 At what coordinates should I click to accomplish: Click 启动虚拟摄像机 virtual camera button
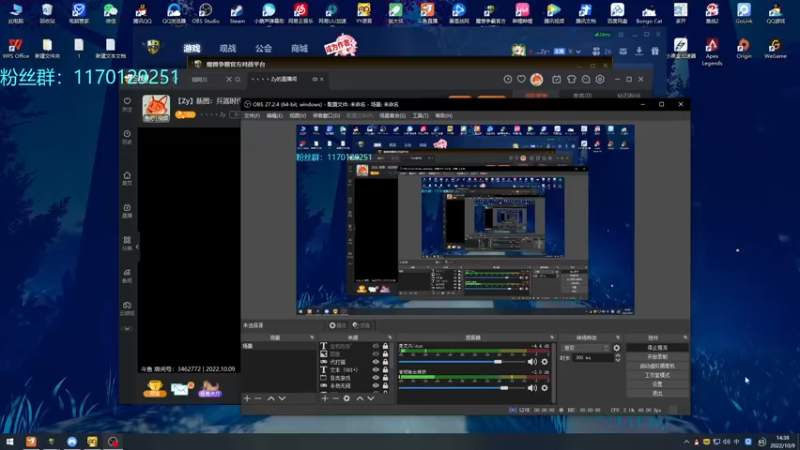(657, 366)
